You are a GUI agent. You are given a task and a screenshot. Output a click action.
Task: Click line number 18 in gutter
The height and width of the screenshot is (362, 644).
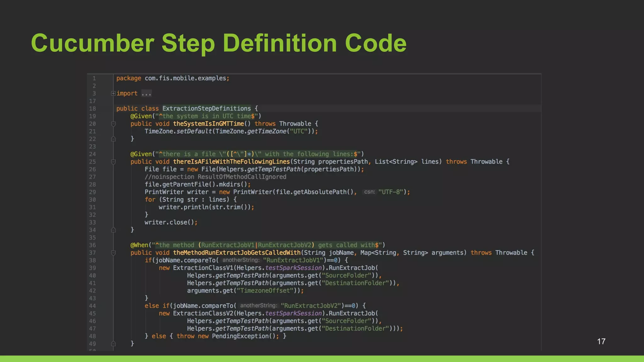(x=92, y=109)
